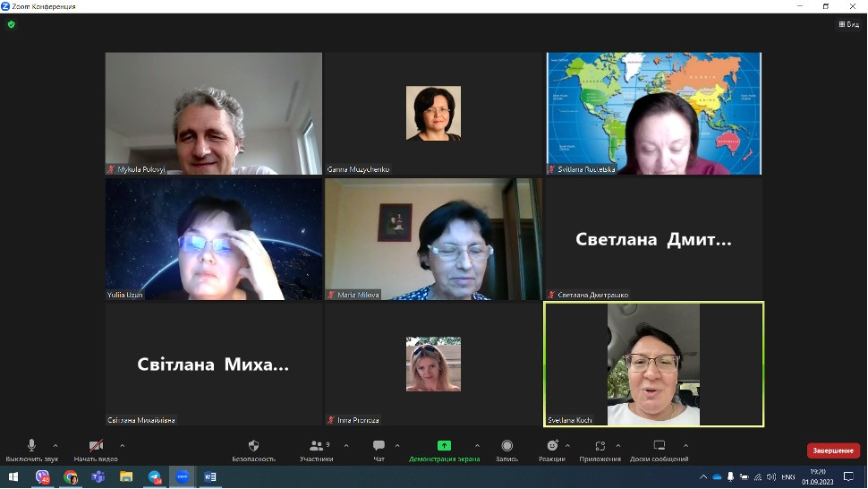The width and height of the screenshot is (868, 489).
Task: Select the Светлана Дмитрашко participant tile
Action: (x=654, y=239)
